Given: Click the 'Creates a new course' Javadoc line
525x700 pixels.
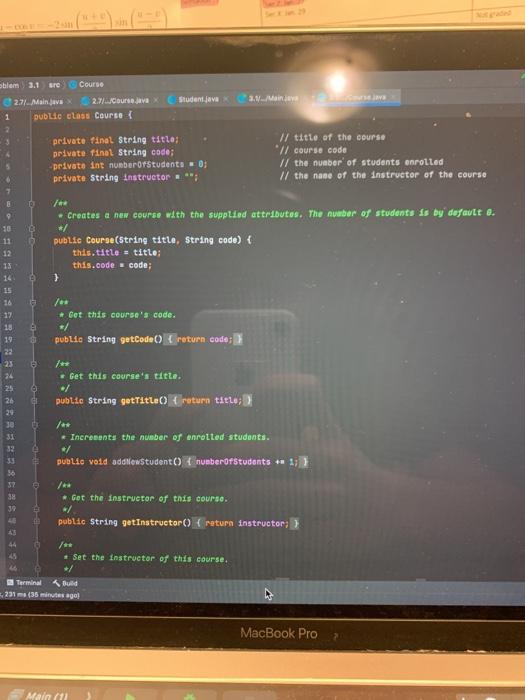Looking at the screenshot, I should point(277,214).
